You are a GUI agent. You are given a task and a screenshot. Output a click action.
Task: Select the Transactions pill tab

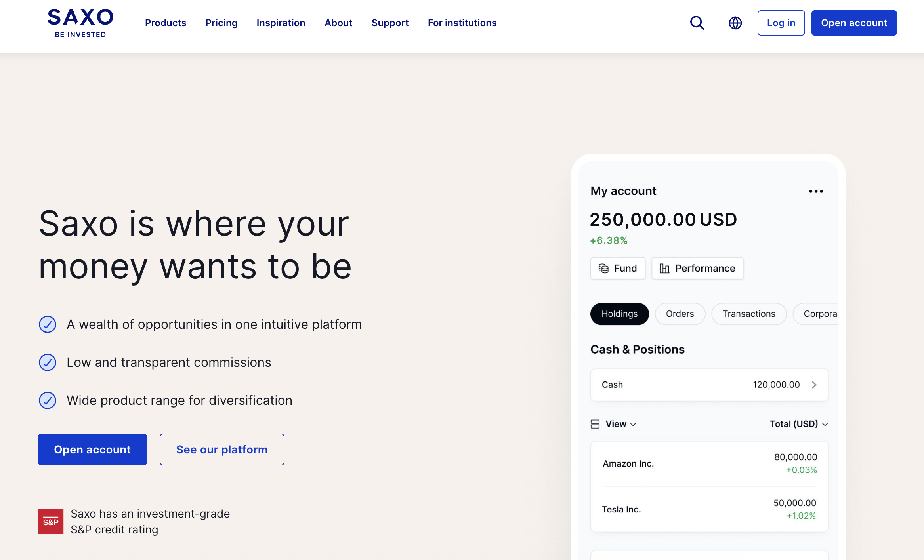[x=749, y=314]
